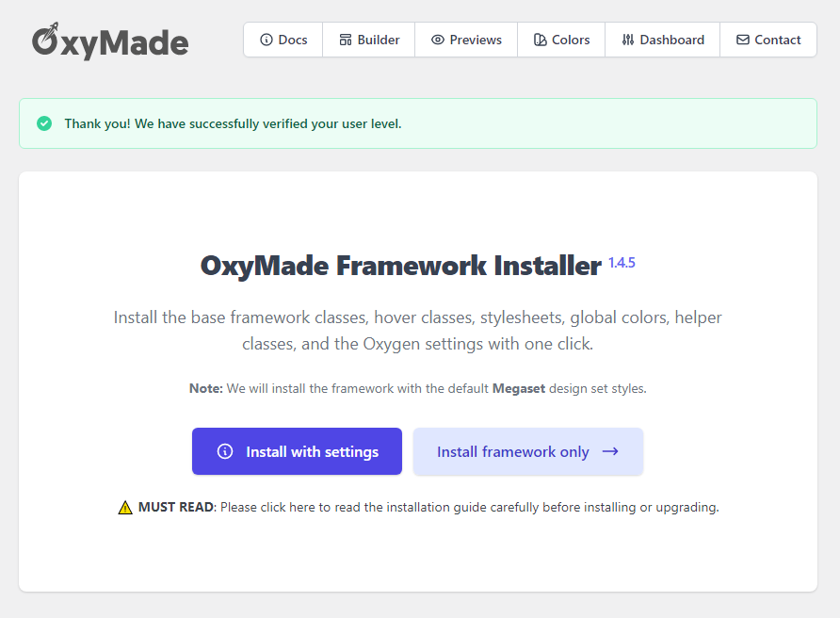
Task: Click the info icon inside Install with settings
Action: [x=224, y=451]
